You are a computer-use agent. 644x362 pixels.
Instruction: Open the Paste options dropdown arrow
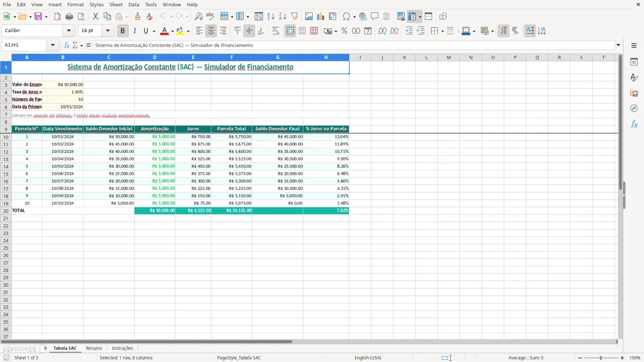pos(127,17)
